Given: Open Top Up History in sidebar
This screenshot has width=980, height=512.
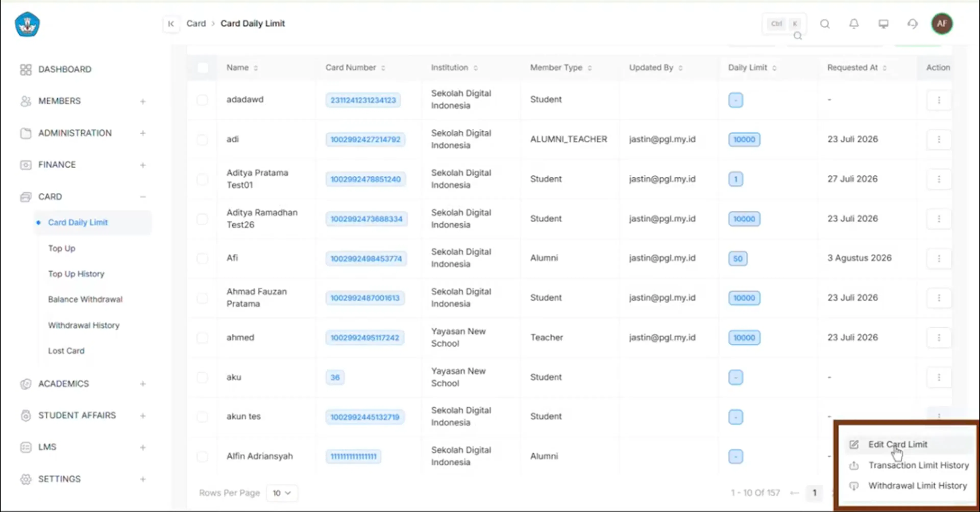Looking at the screenshot, I should (x=76, y=274).
